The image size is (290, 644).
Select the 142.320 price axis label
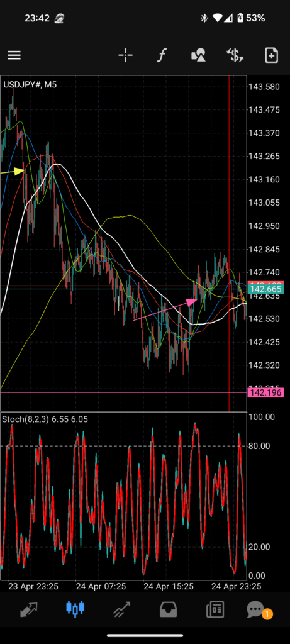pos(264,365)
